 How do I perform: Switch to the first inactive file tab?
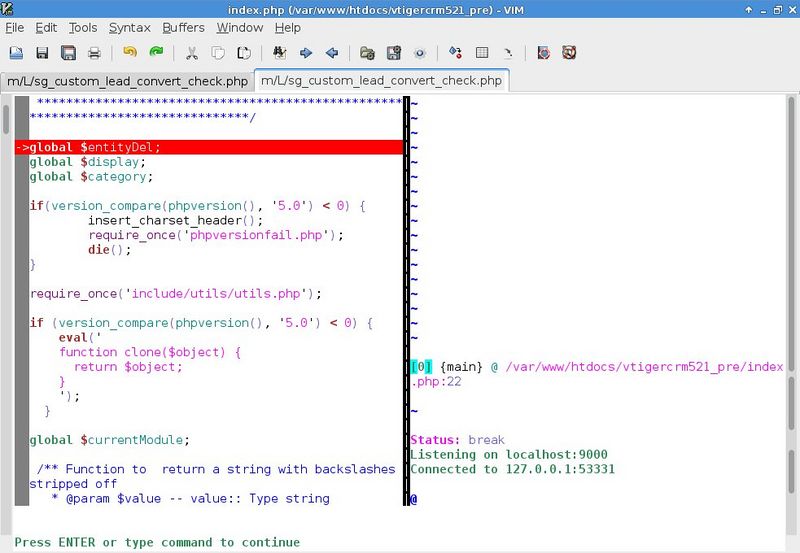(x=127, y=81)
